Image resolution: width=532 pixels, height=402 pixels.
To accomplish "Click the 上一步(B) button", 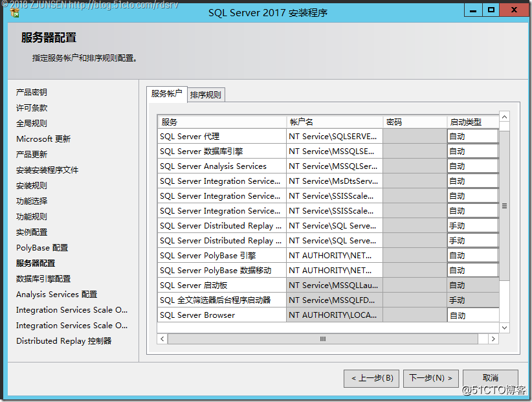I will pos(371,378).
